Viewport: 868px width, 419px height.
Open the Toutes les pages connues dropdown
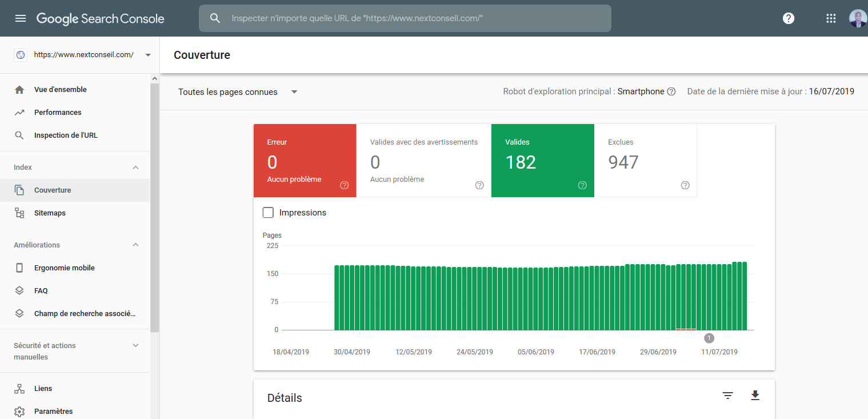[238, 92]
